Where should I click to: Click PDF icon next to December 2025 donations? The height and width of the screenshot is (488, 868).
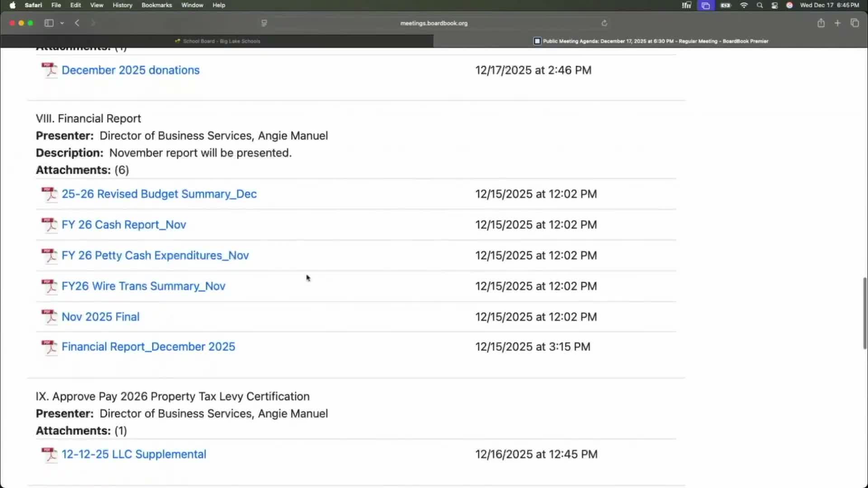click(49, 70)
